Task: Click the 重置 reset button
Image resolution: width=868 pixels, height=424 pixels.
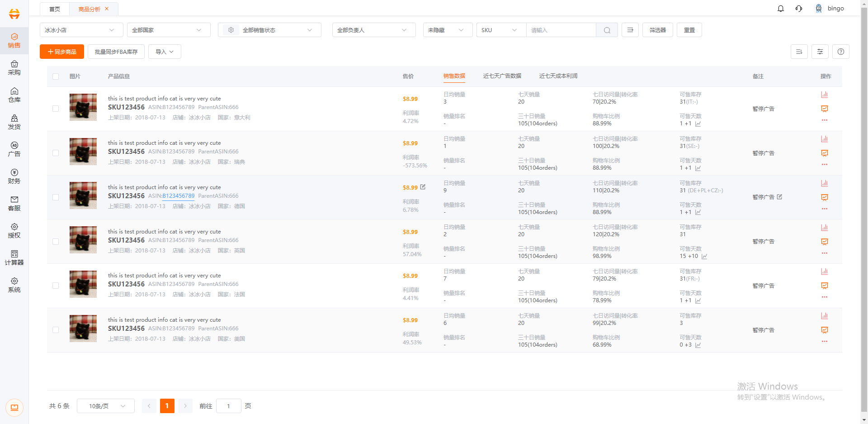Action: (689, 30)
